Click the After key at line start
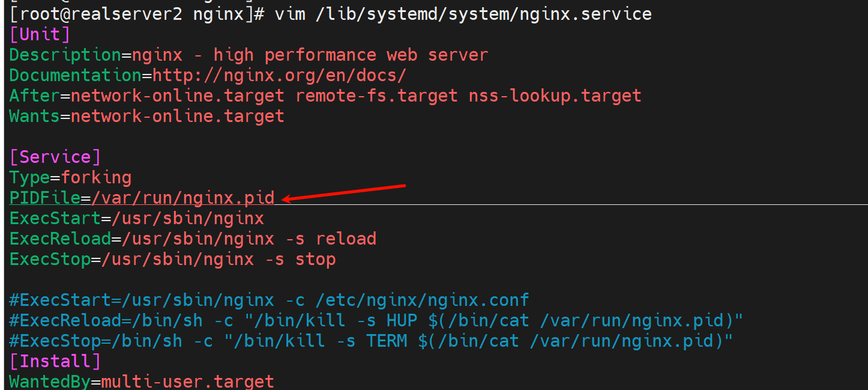This screenshot has width=868, height=390. [34, 96]
